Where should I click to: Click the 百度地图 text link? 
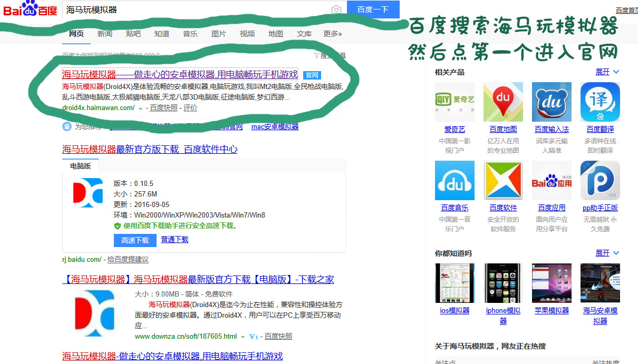(503, 129)
